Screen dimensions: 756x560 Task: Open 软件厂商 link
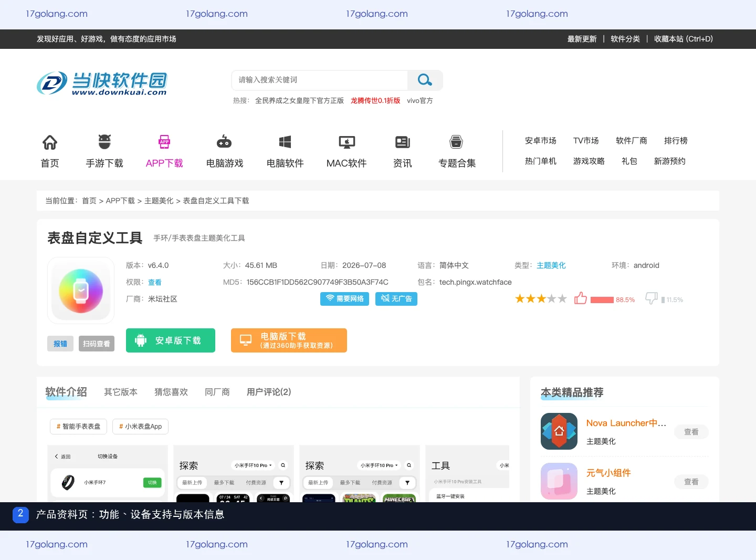632,141
